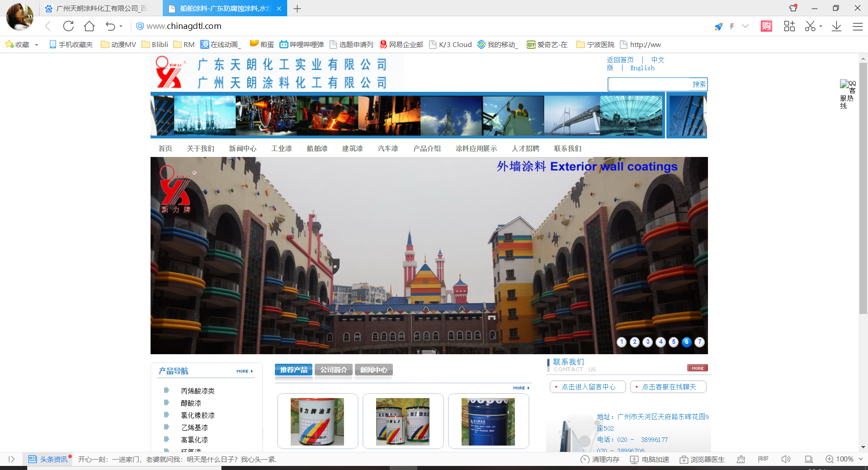Viewport: 868px width, 470px height.
Task: Open the 爱奇艺 bookmark
Action: (547, 44)
